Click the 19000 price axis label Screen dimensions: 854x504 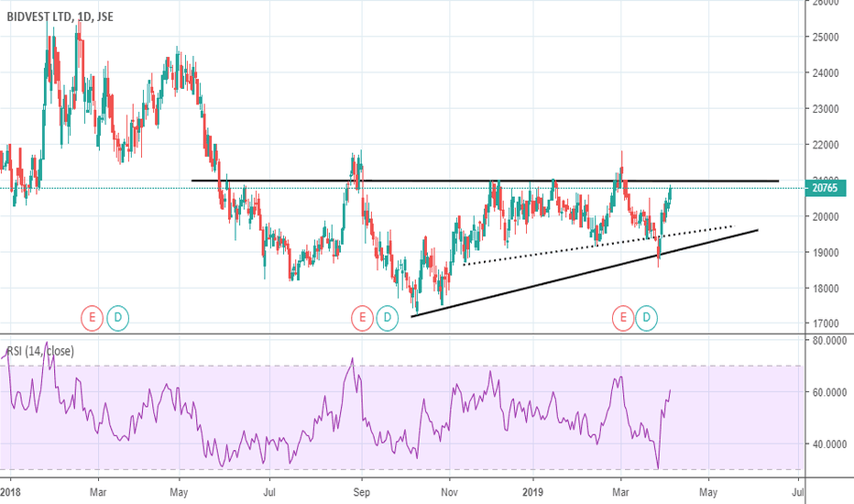pyautogui.click(x=825, y=253)
